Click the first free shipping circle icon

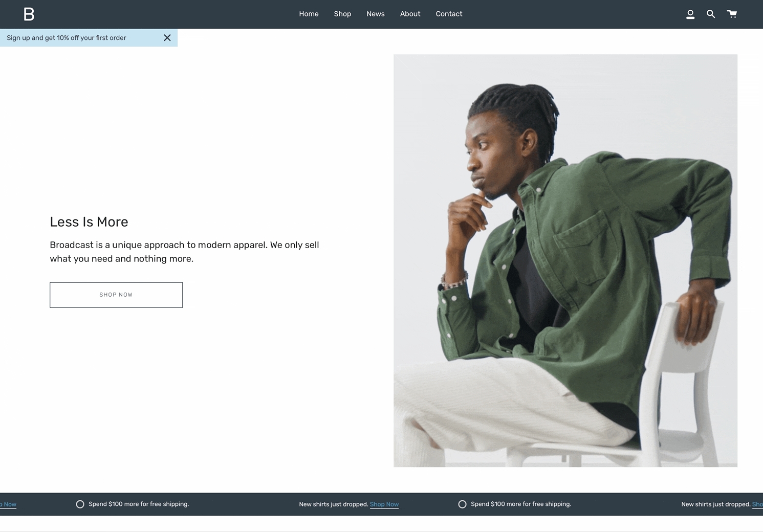click(x=80, y=504)
